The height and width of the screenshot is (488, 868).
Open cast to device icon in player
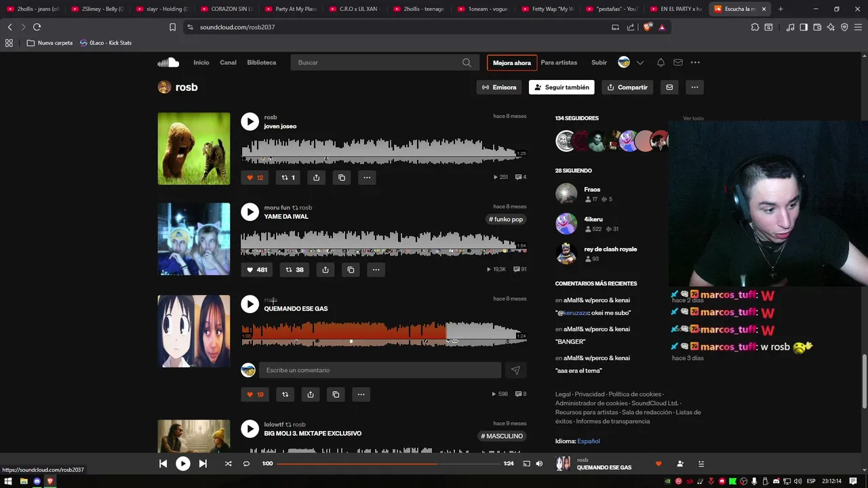pyautogui.click(x=526, y=464)
